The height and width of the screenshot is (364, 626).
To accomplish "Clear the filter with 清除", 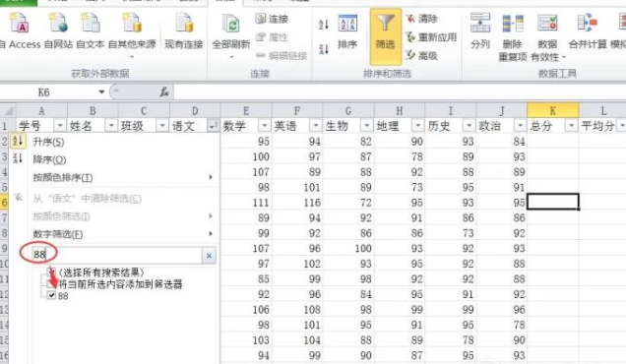I will click(x=421, y=19).
